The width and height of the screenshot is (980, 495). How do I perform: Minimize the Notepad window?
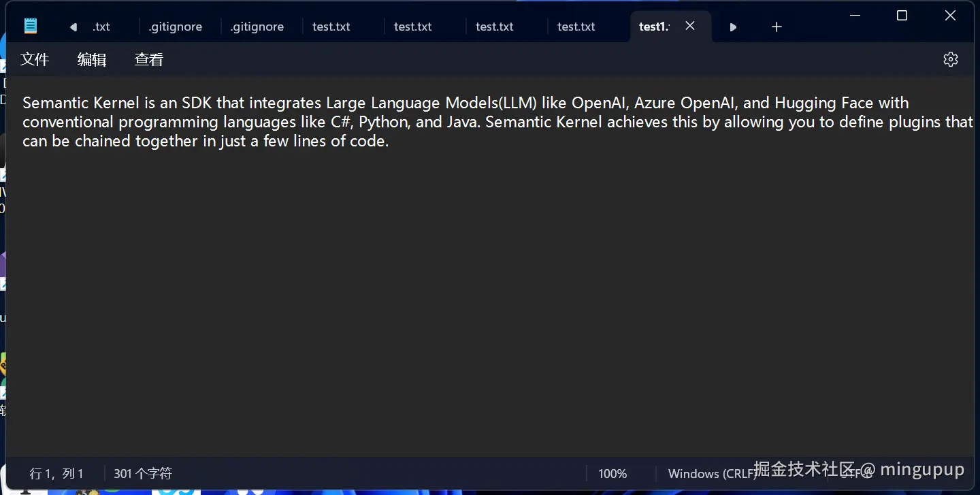855,15
